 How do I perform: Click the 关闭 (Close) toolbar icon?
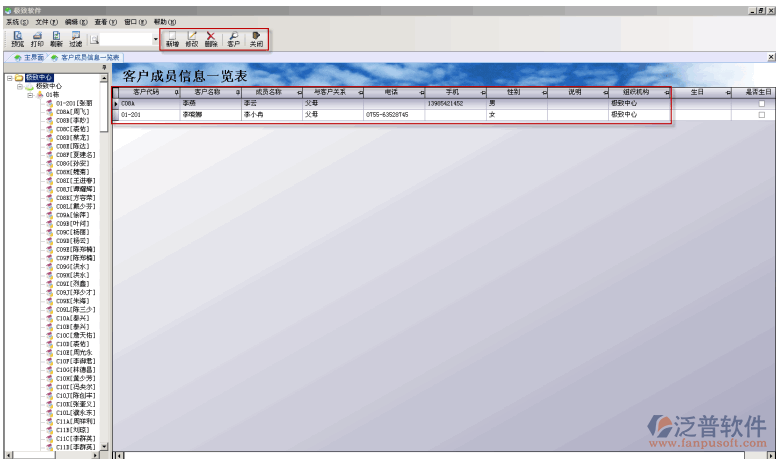coord(256,39)
